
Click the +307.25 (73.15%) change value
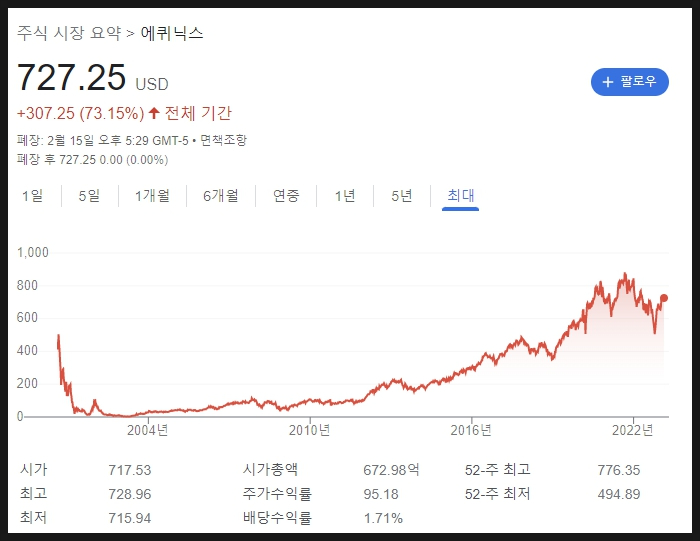[x=80, y=113]
